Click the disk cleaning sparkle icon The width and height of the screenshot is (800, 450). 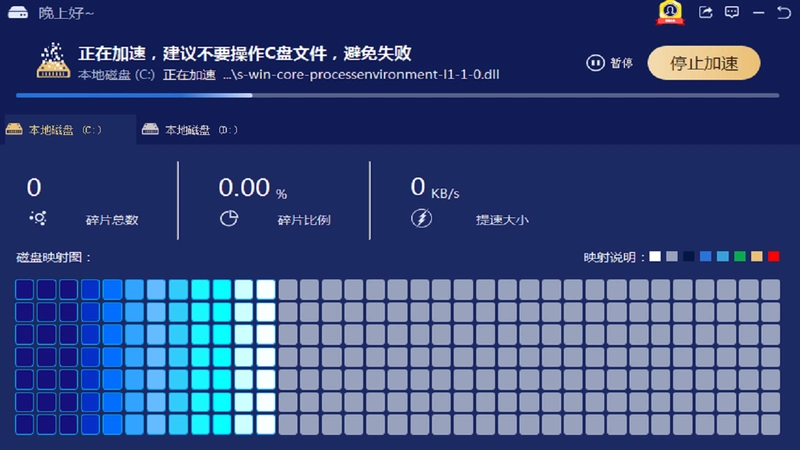click(53, 61)
